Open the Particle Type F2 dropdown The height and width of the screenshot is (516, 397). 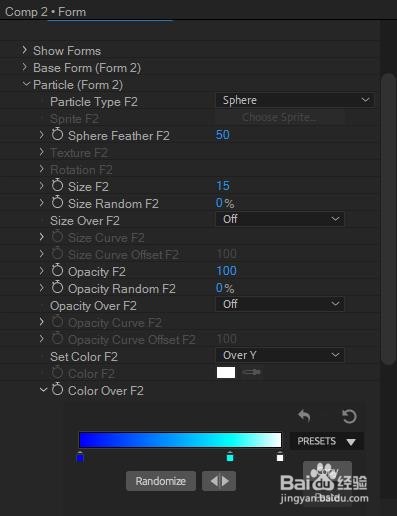point(295,100)
